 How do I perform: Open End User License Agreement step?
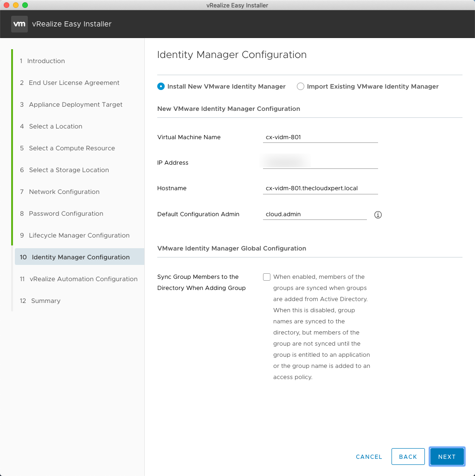tap(74, 83)
